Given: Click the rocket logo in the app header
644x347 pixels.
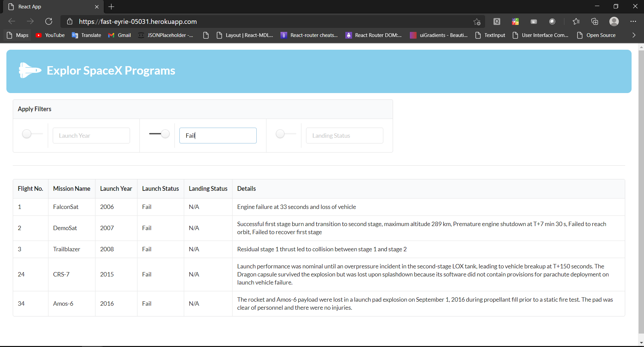Looking at the screenshot, I should click(30, 70).
